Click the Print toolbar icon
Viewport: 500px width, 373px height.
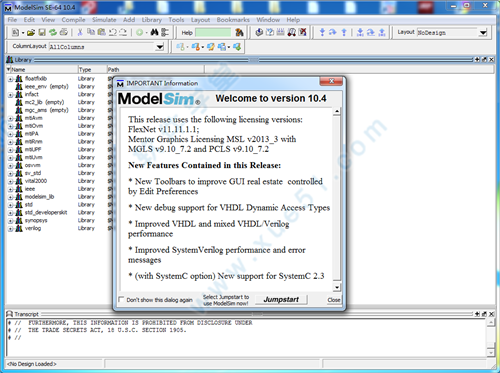point(63,32)
